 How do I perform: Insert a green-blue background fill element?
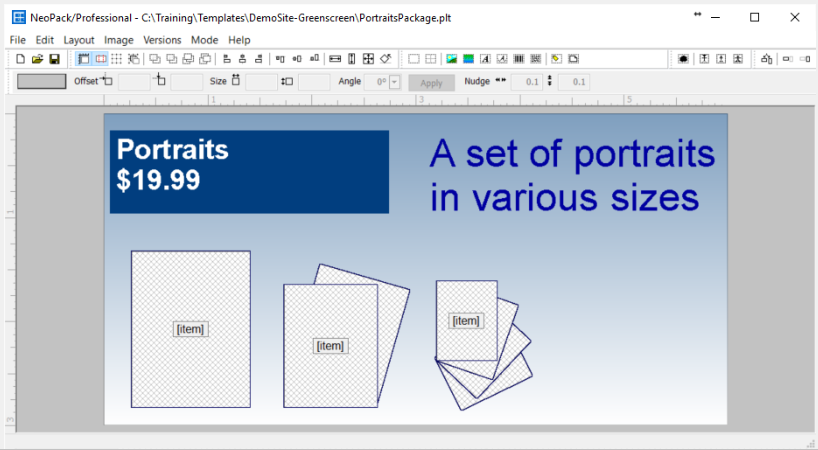[x=468, y=59]
